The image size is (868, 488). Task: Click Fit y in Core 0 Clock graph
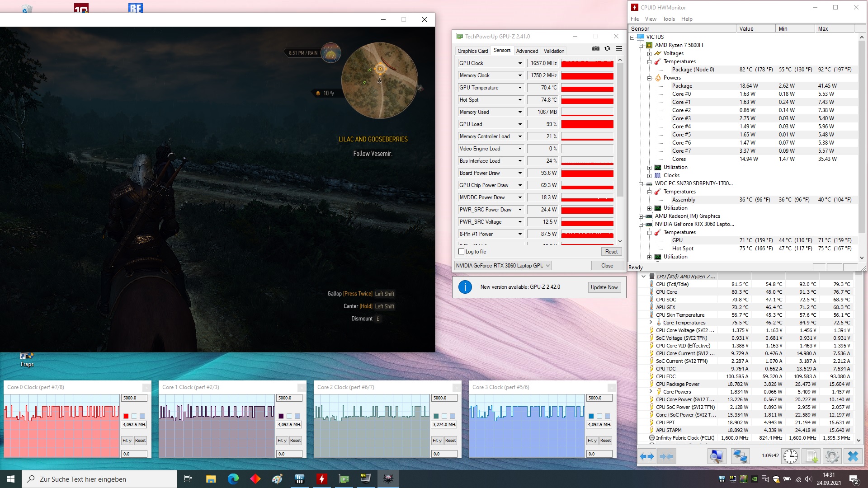point(127,441)
